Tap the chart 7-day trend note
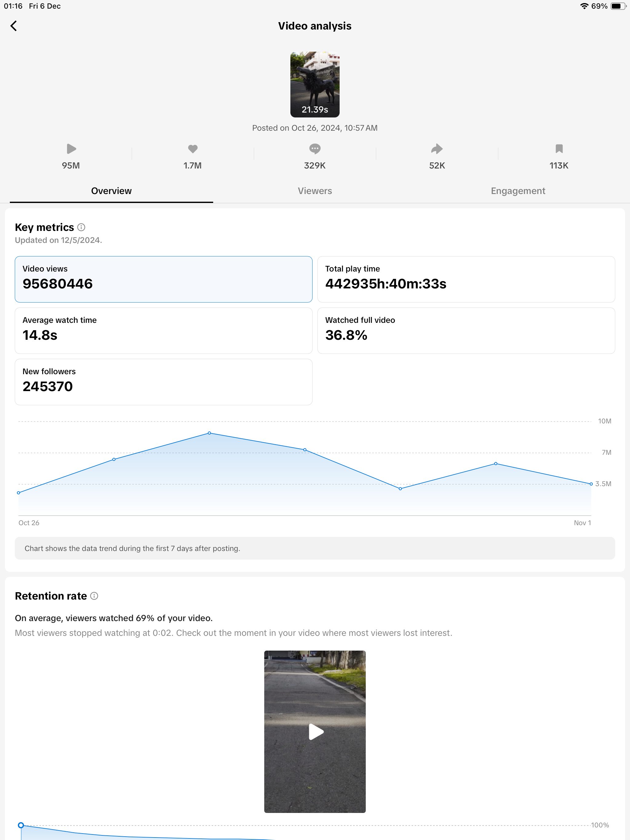The width and height of the screenshot is (630, 840). [315, 548]
